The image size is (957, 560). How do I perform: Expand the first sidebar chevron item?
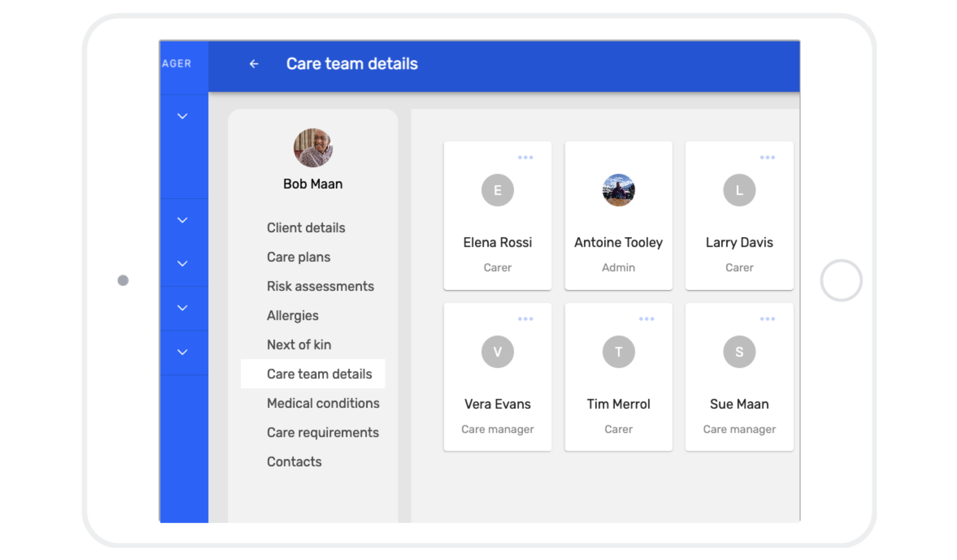tap(183, 116)
